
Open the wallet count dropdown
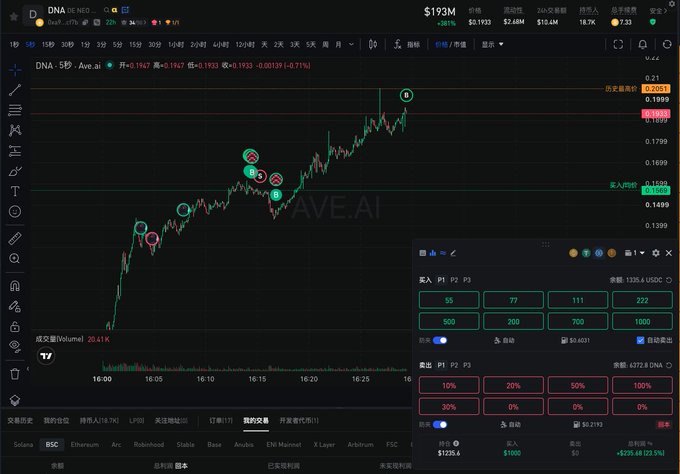coord(634,253)
